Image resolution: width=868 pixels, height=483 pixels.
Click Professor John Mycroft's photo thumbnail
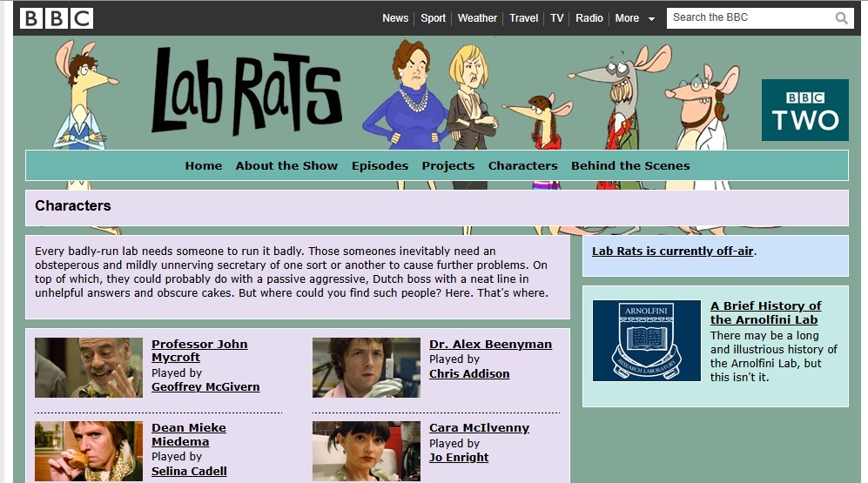[x=89, y=368]
